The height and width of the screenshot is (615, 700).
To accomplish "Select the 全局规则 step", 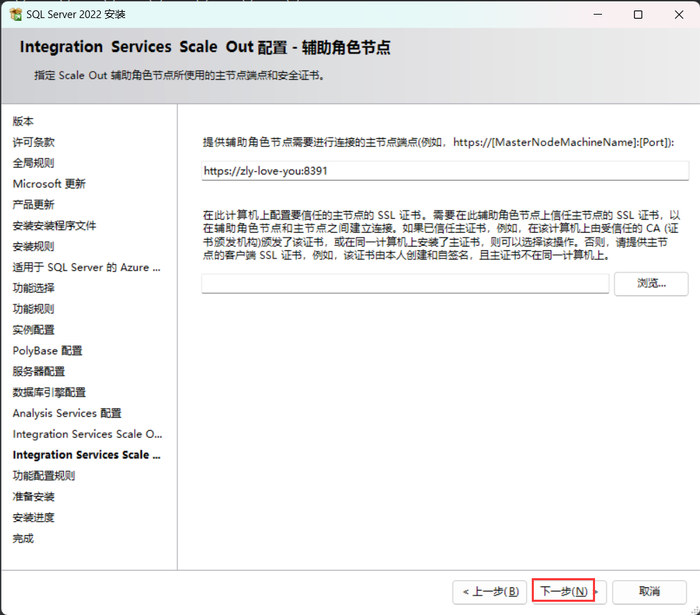I will tap(33, 163).
